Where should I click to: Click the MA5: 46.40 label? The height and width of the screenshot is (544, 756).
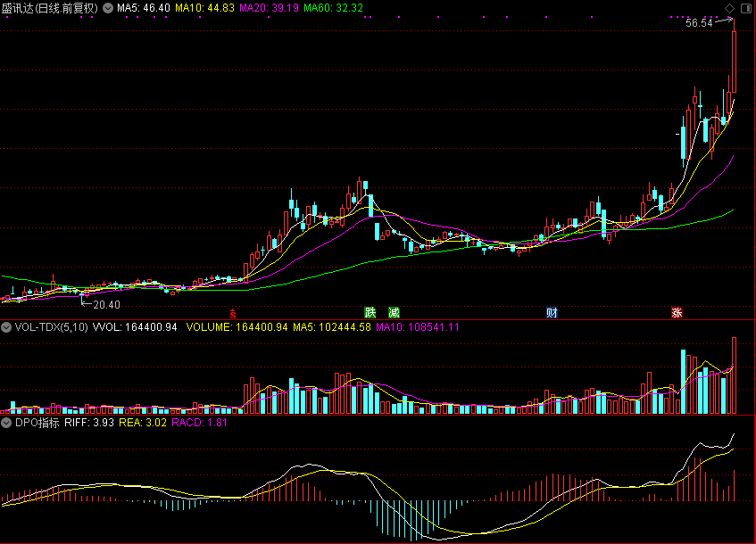(144, 8)
